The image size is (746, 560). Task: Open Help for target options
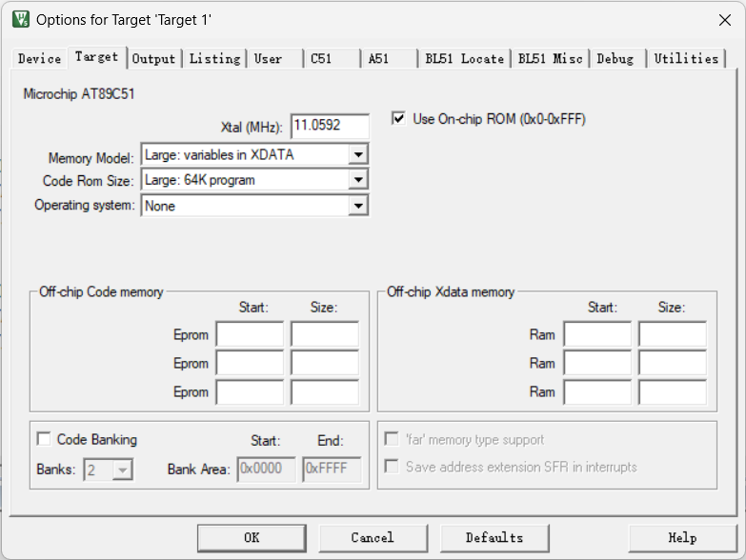point(683,538)
